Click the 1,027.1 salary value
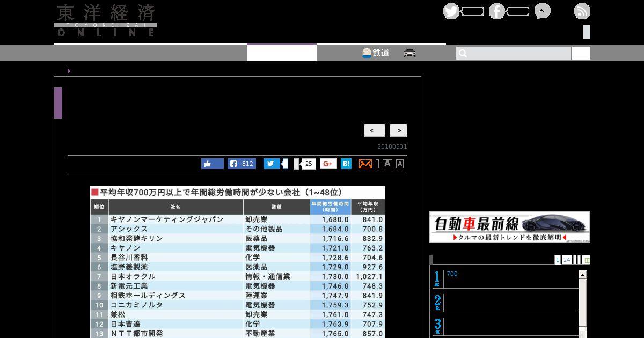Viewport: 644px width, 338px height. coord(369,276)
